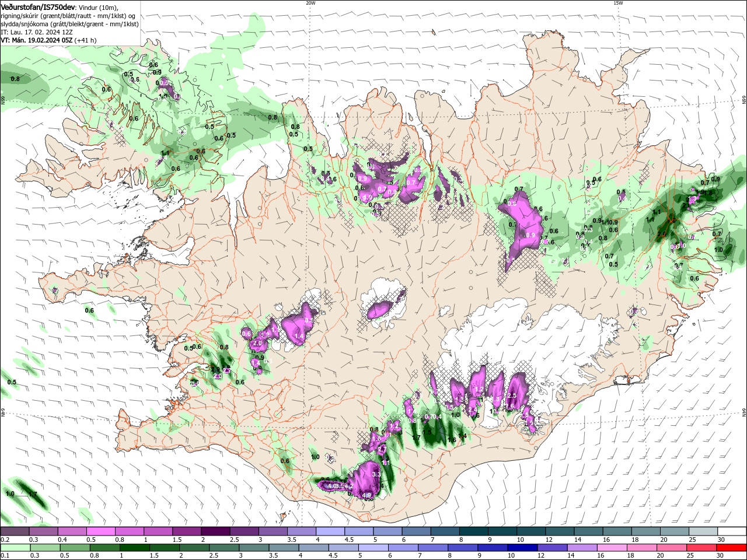747x560 pixels.
Task: Click the valid time "VT: Mán. 19.02.2024 05Z"
Action: [36, 40]
